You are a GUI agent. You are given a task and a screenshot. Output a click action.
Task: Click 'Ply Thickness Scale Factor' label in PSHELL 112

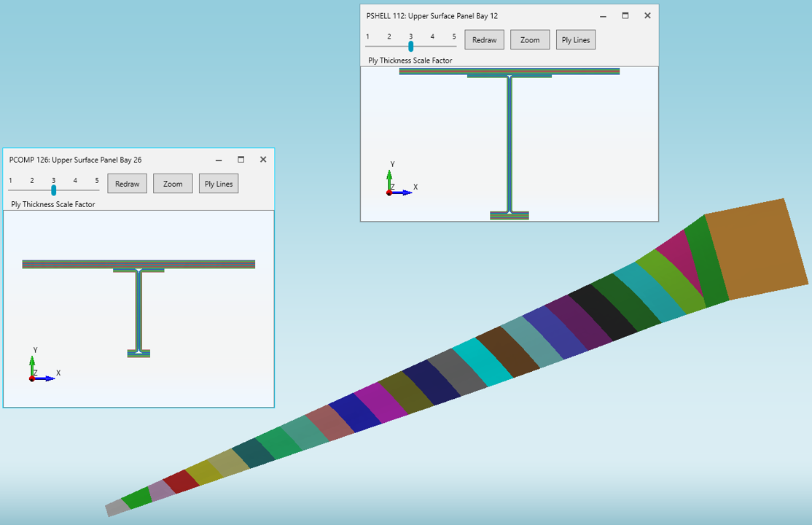(x=410, y=60)
